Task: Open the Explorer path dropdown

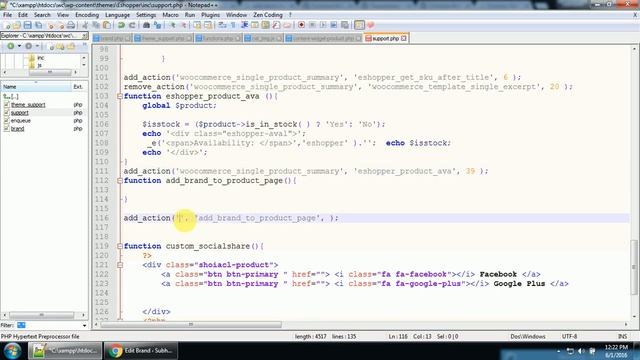Action: pyautogui.click(x=84, y=36)
